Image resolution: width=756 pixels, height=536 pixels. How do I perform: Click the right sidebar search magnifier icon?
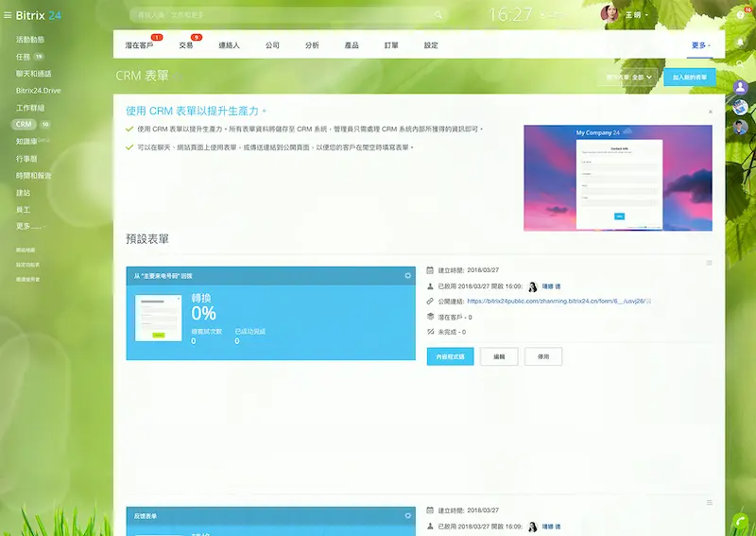tap(741, 64)
